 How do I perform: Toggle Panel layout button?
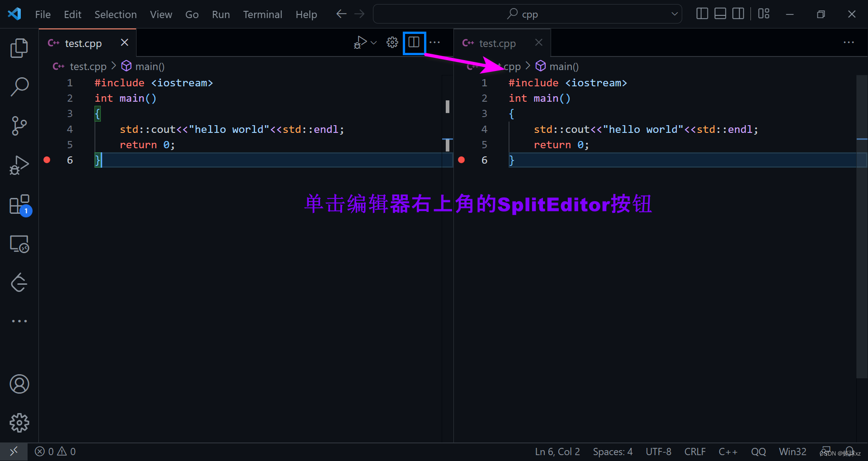(720, 14)
